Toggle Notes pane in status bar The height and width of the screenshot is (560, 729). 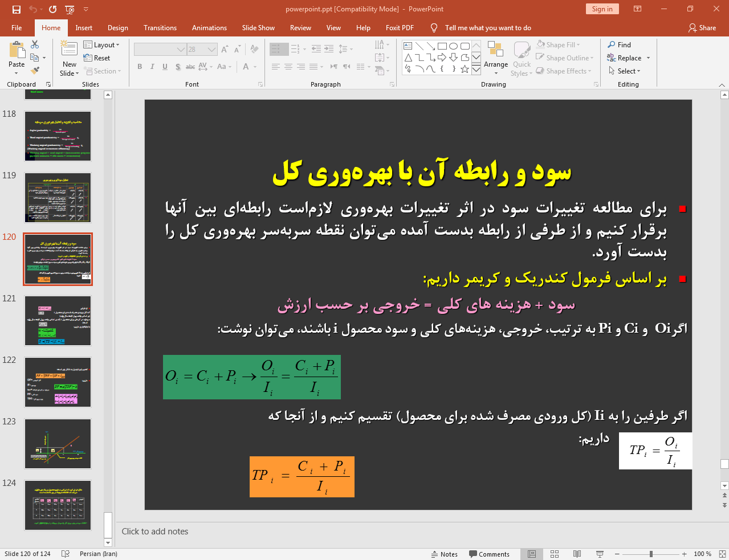pos(445,554)
